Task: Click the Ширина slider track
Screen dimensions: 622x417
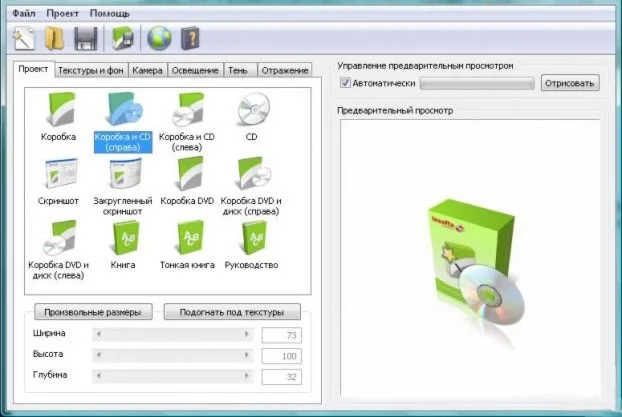Action: pos(173,334)
